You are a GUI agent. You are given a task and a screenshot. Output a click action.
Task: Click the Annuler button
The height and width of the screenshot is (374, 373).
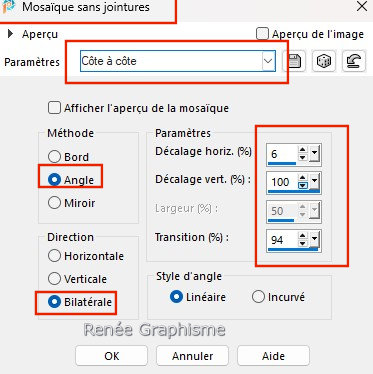[x=192, y=356]
